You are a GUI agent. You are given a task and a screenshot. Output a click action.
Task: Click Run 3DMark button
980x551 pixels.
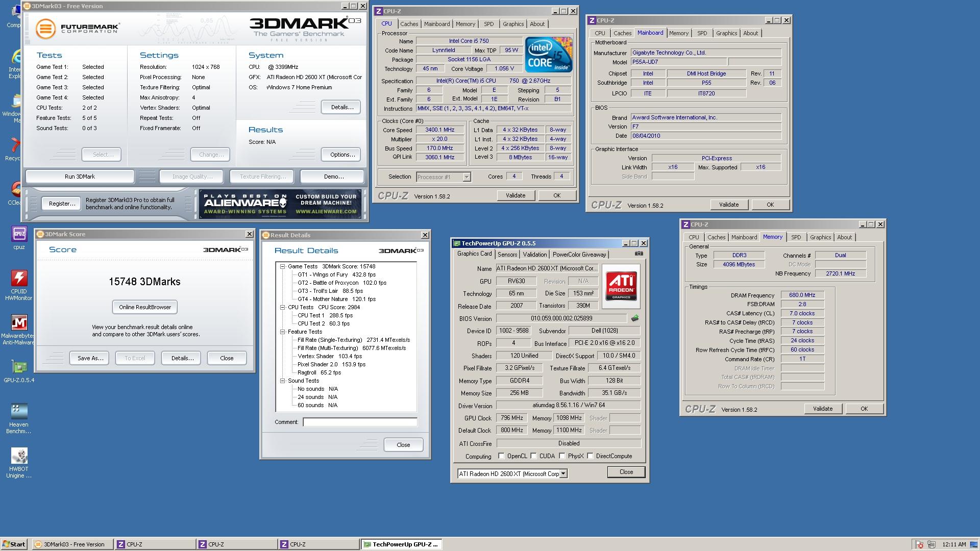point(80,177)
